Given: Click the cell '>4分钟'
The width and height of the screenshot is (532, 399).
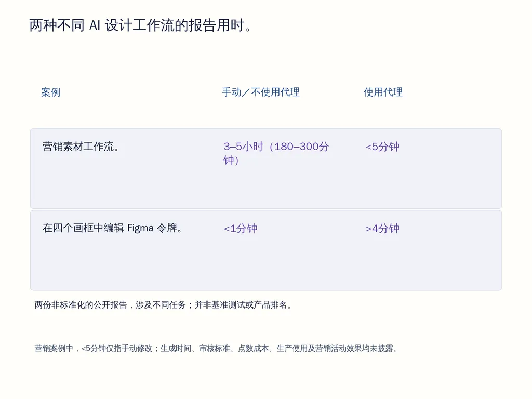Looking at the screenshot, I should [x=382, y=229].
